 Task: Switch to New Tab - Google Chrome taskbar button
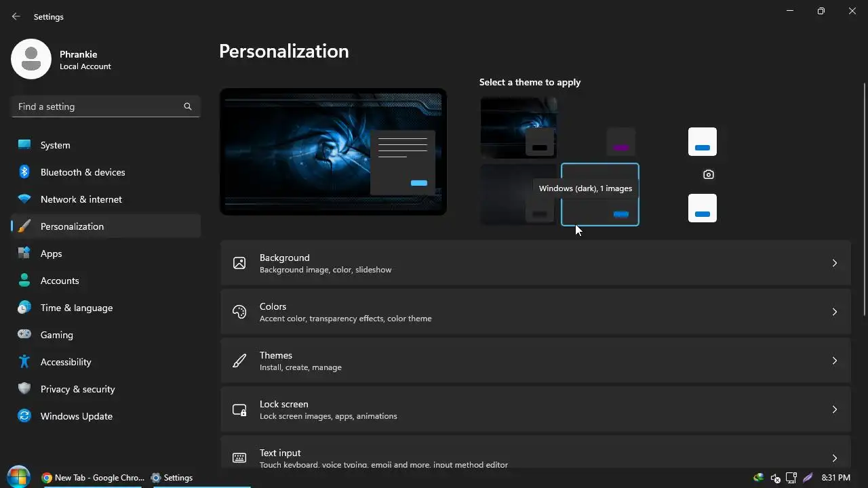point(92,478)
